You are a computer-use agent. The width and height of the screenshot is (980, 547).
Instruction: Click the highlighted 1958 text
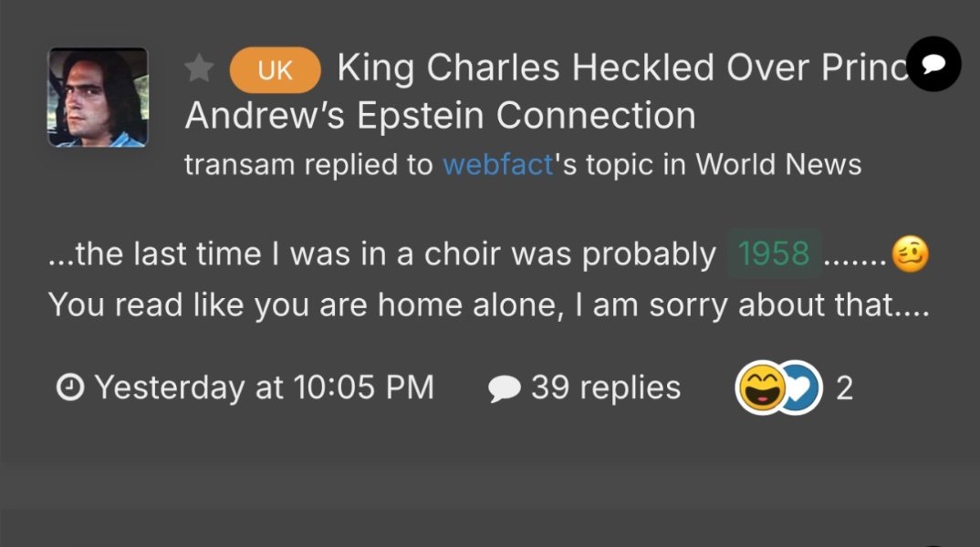[x=774, y=254]
